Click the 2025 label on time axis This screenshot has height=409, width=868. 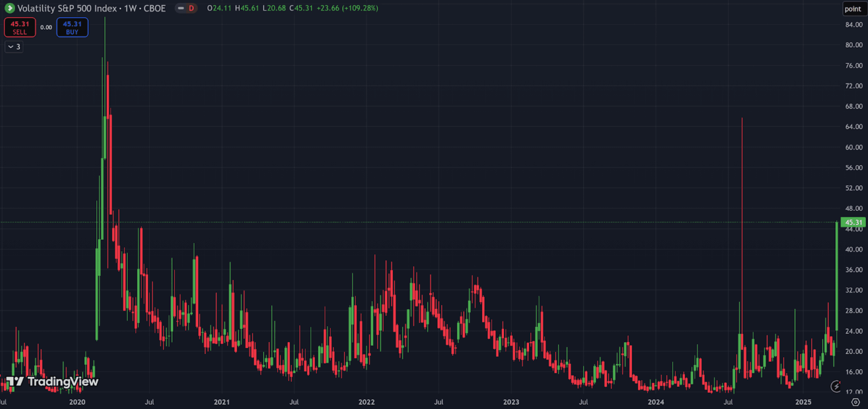[803, 402]
